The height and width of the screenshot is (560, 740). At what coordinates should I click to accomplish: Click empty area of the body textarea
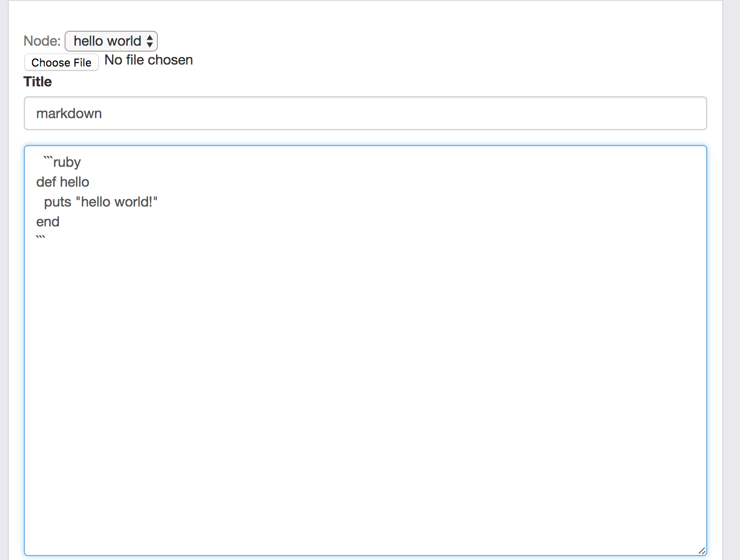pos(366,387)
